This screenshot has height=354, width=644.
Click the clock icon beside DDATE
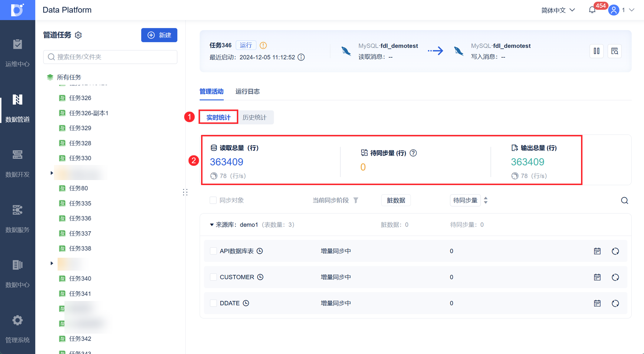246,303
